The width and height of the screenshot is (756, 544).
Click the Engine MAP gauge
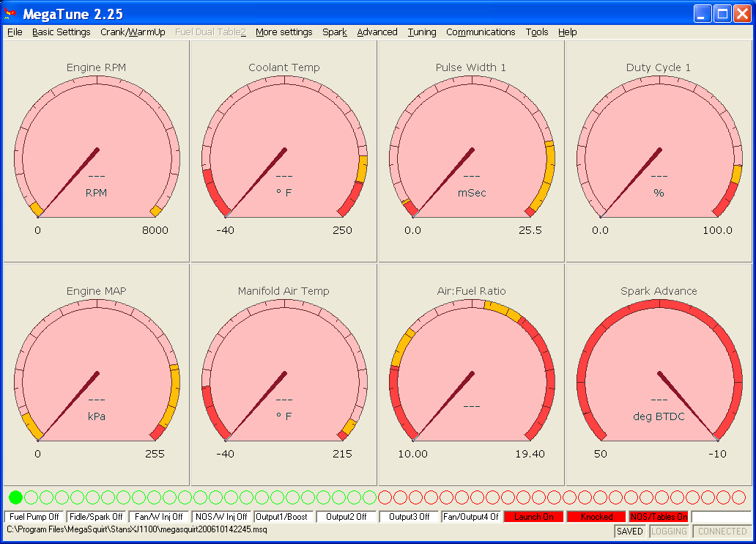(97, 374)
